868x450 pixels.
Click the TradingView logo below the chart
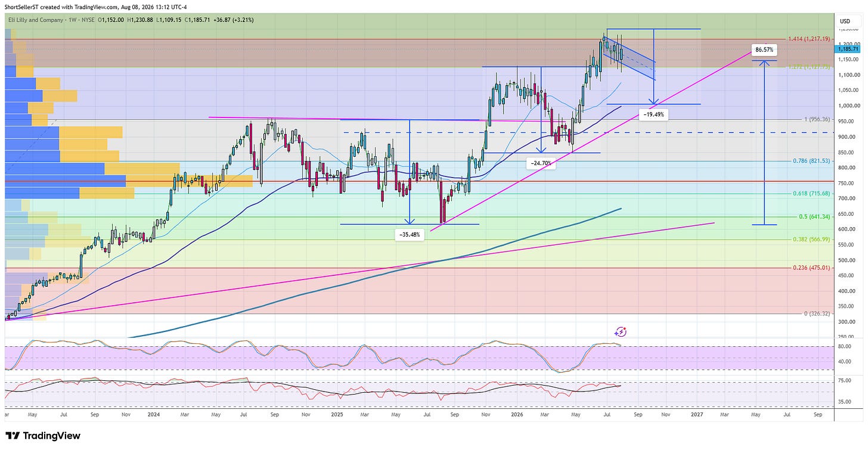[x=42, y=436]
